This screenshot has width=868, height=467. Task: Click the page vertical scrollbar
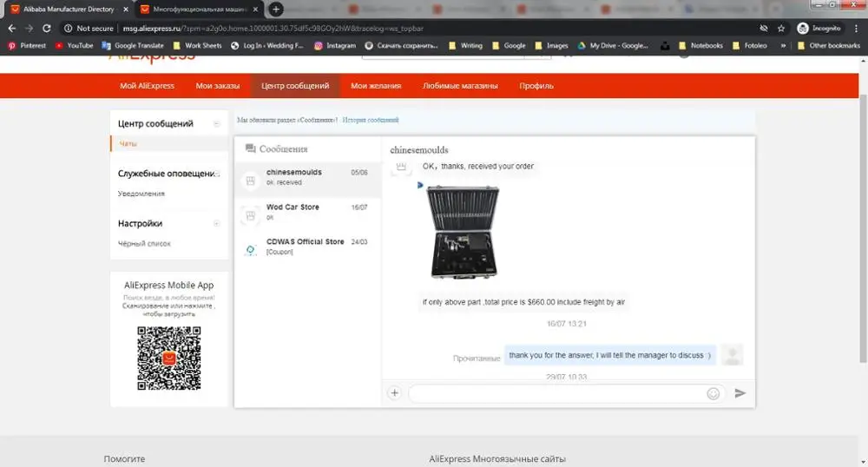pyautogui.click(x=863, y=227)
